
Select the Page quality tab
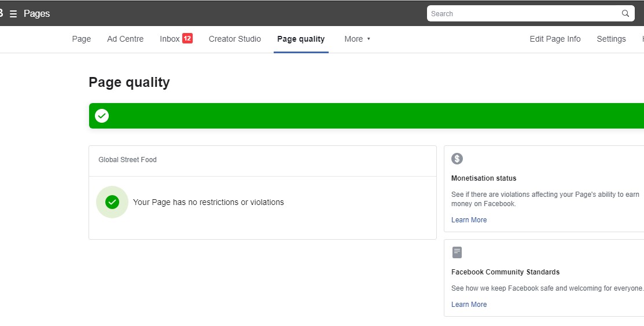pos(301,39)
